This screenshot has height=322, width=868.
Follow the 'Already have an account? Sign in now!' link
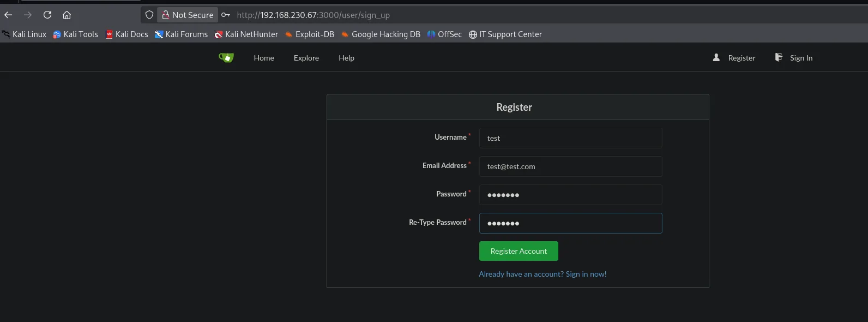[x=542, y=274]
